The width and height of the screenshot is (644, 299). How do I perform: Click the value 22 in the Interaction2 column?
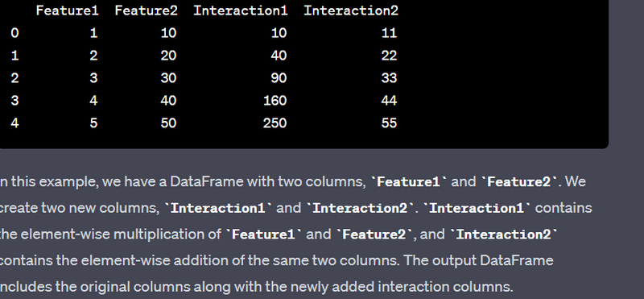coord(389,55)
